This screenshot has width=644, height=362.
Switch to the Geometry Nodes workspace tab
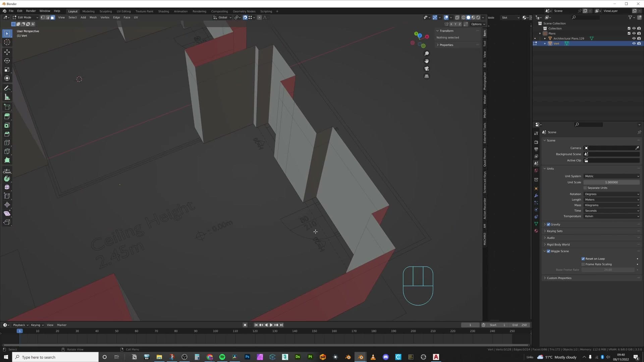point(244,11)
